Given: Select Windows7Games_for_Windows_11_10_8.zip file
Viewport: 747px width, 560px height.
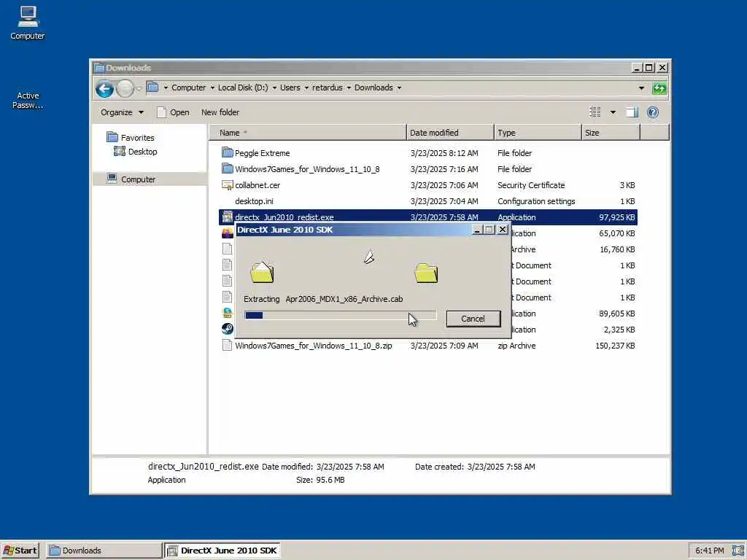Looking at the screenshot, I should tap(314, 346).
